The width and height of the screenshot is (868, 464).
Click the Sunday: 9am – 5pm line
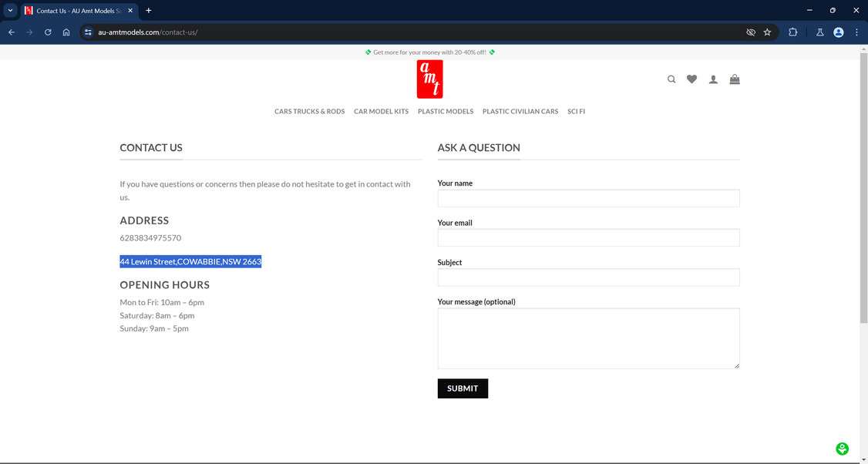click(x=154, y=328)
